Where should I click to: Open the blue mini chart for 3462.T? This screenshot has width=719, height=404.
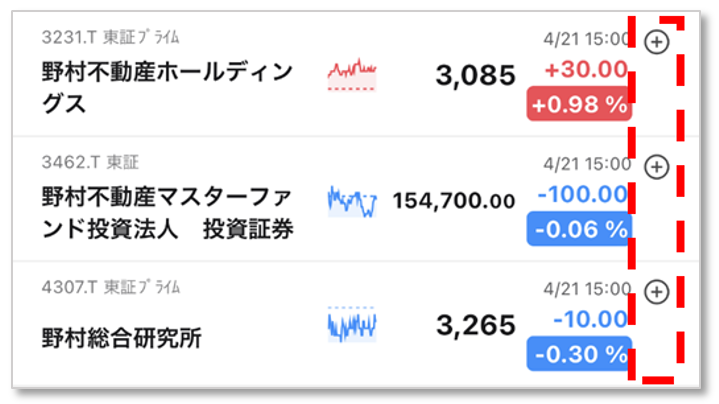pos(352,201)
